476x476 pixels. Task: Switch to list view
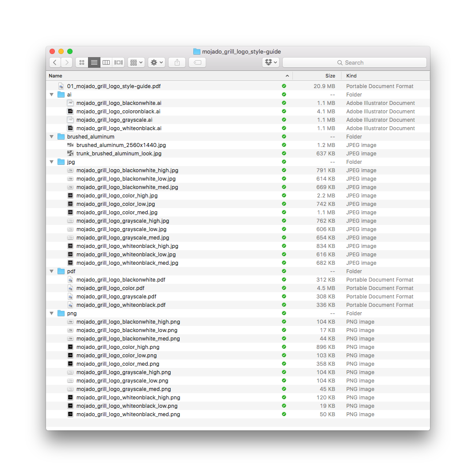[x=94, y=62]
